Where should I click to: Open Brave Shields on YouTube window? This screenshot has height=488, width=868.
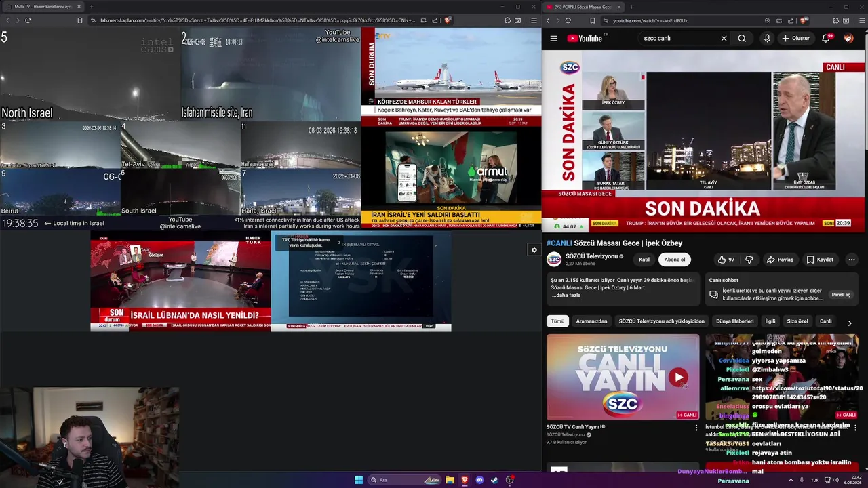click(x=804, y=20)
